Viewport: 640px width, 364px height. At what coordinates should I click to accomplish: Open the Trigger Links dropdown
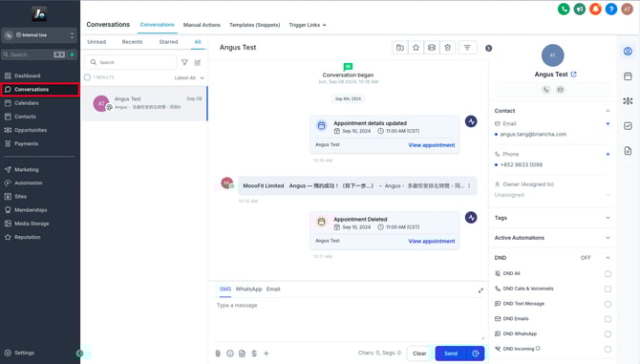point(308,25)
